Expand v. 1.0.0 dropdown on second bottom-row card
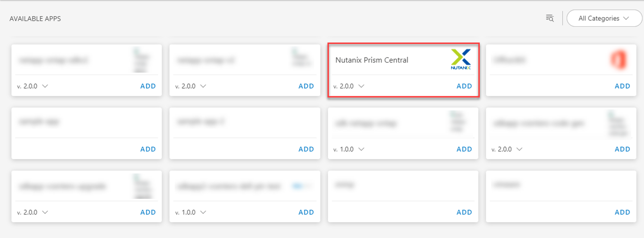This screenshot has height=238, width=644. (204, 212)
